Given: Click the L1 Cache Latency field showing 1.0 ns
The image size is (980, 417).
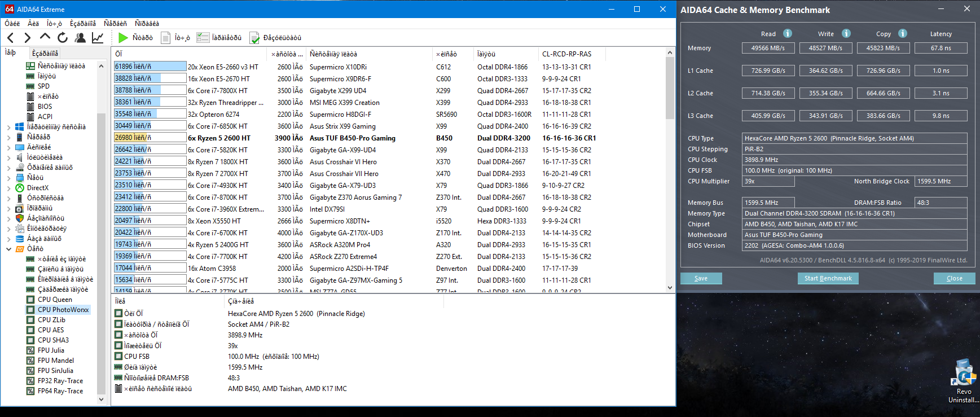Looking at the screenshot, I should pos(941,71).
